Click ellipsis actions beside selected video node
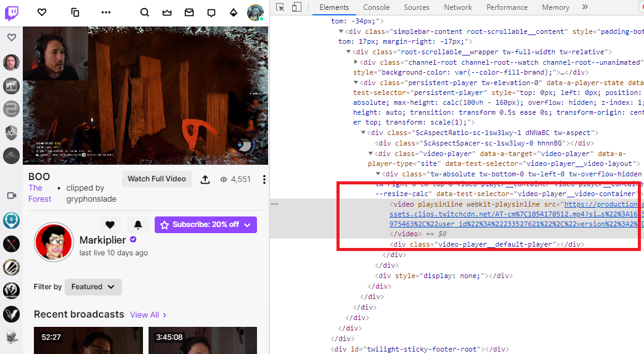 point(274,204)
